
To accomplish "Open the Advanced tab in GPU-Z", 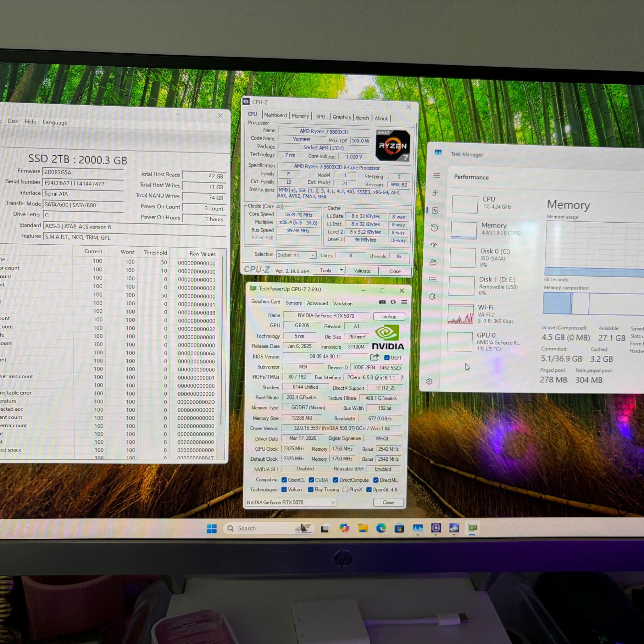I will (317, 303).
